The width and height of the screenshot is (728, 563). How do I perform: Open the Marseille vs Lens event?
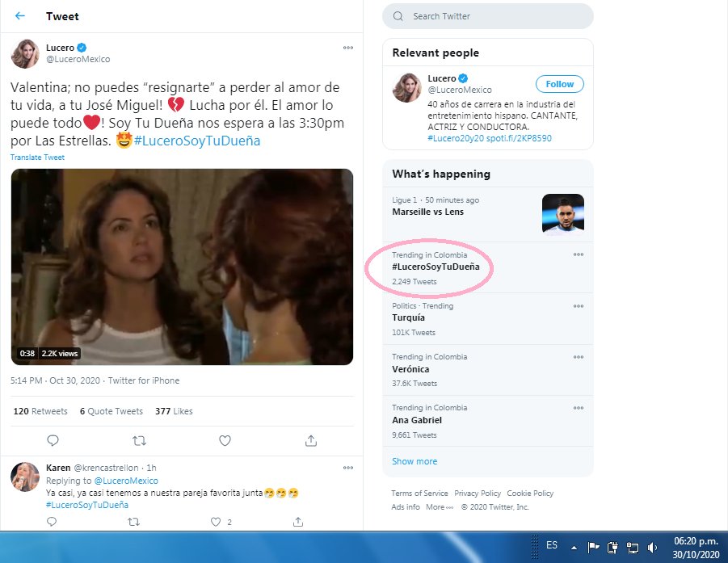pos(488,214)
